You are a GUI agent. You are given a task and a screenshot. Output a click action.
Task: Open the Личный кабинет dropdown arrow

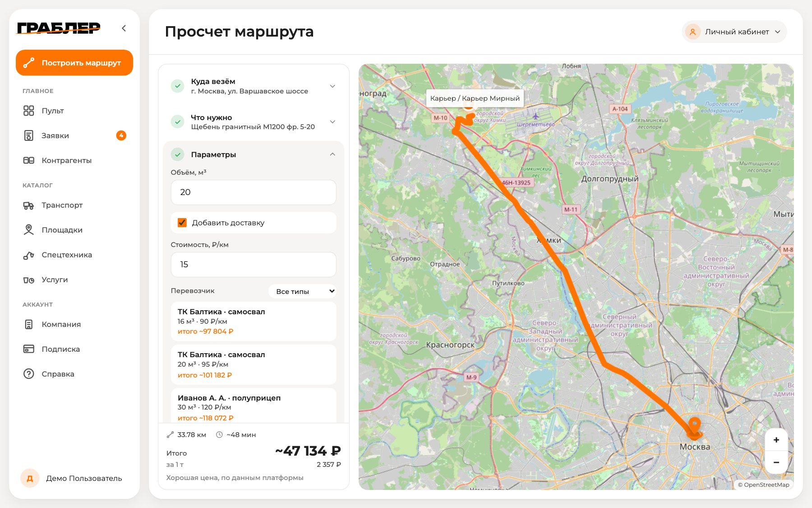click(x=778, y=32)
